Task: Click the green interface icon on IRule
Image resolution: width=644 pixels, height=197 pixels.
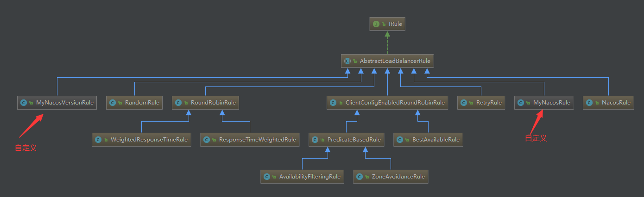Action: coord(376,24)
